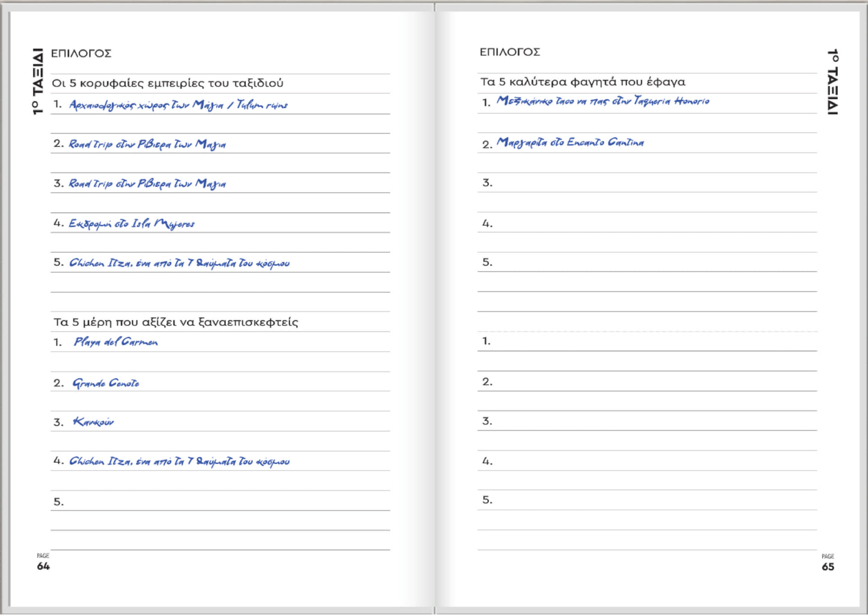This screenshot has height=615, width=868.
Task: Click the vertical '1ο ΤΑΞΙΔΙ' label on left page
Action: (38, 81)
